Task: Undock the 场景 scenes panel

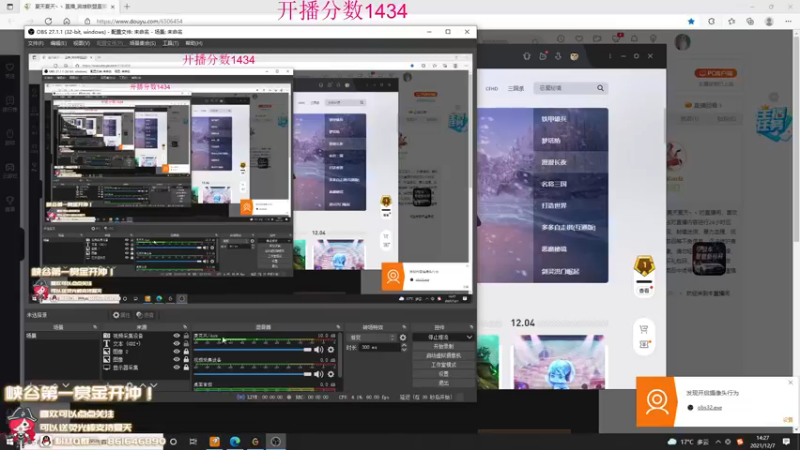Action: 95,327
